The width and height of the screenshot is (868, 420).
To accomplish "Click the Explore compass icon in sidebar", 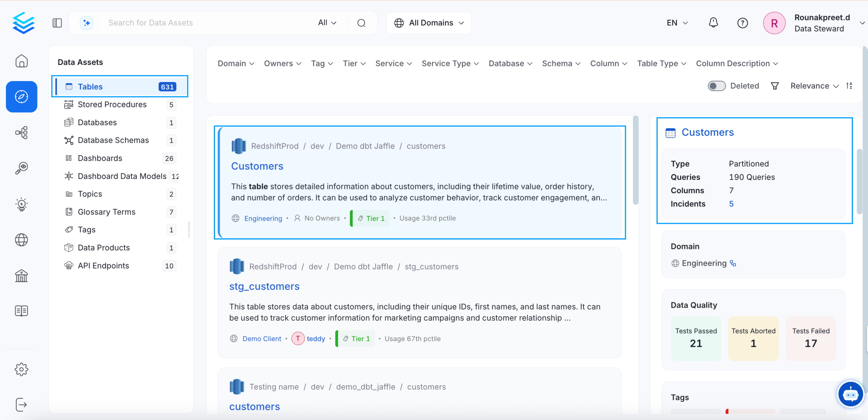I will pos(21,97).
